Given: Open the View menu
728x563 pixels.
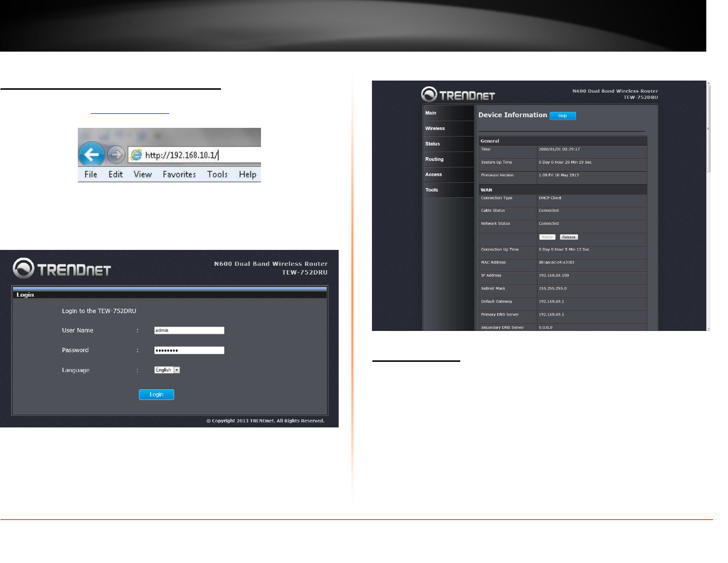Looking at the screenshot, I should tap(143, 174).
